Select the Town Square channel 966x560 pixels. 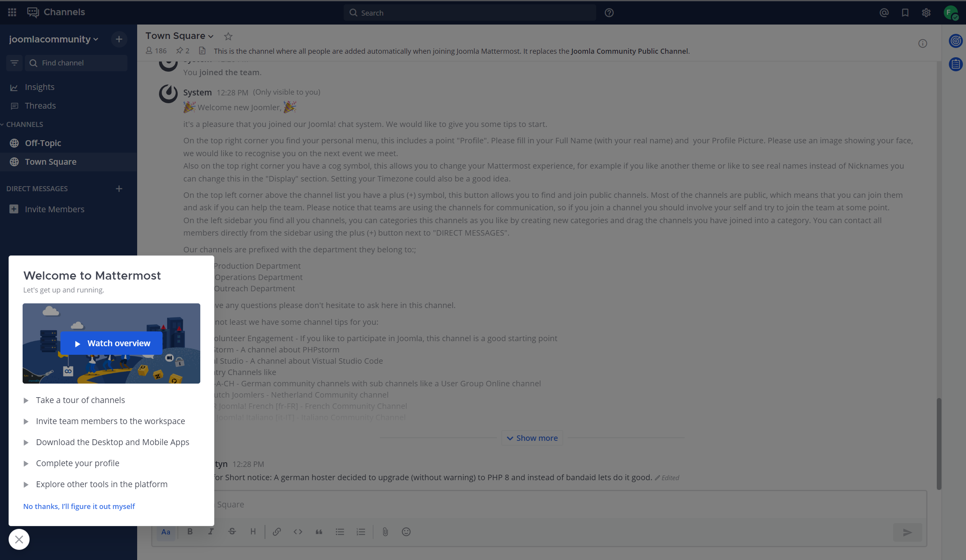[x=50, y=161]
